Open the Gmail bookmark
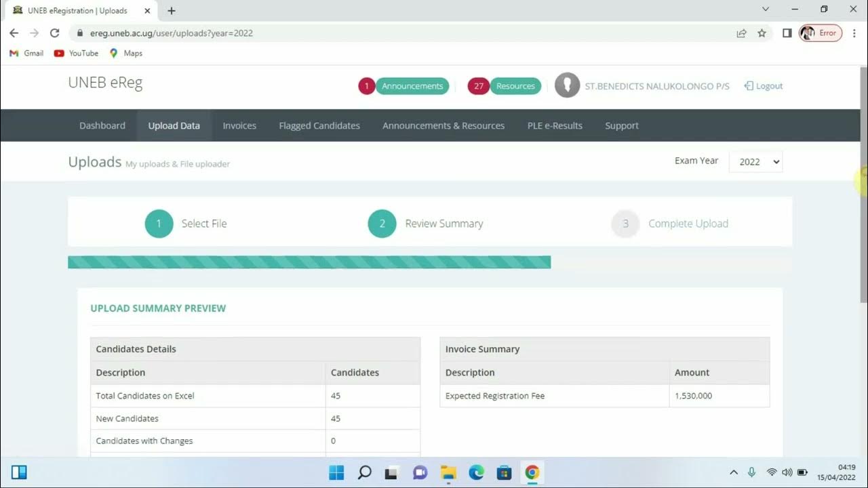 (x=26, y=53)
